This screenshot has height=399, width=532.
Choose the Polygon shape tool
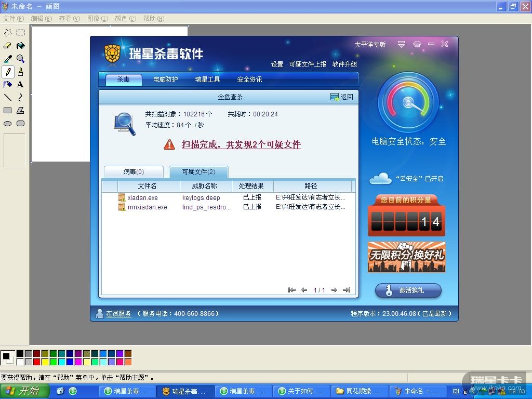click(x=20, y=111)
